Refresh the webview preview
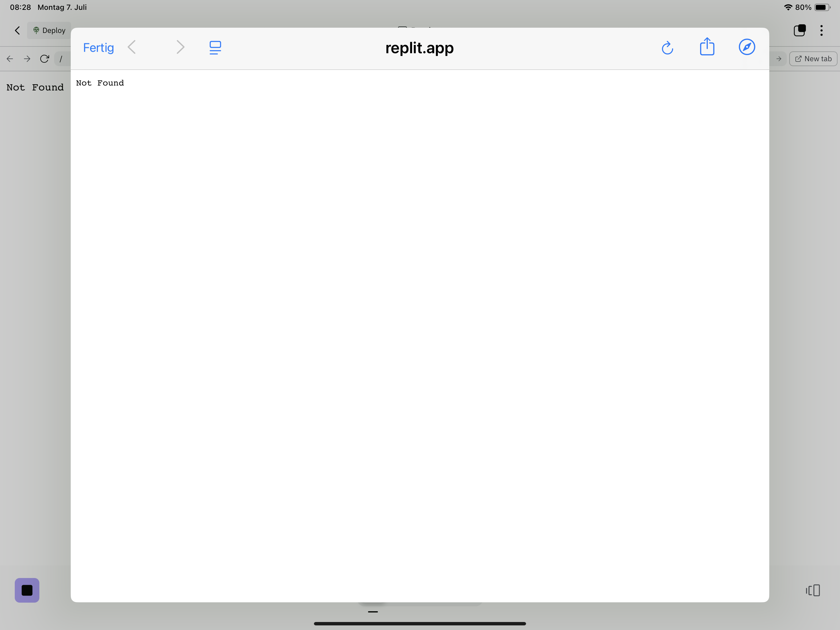The width and height of the screenshot is (840, 630). (x=45, y=59)
